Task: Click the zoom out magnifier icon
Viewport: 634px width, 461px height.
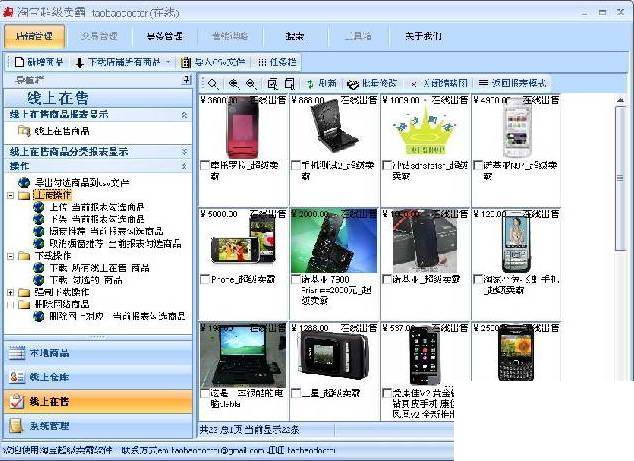Action: [x=251, y=84]
